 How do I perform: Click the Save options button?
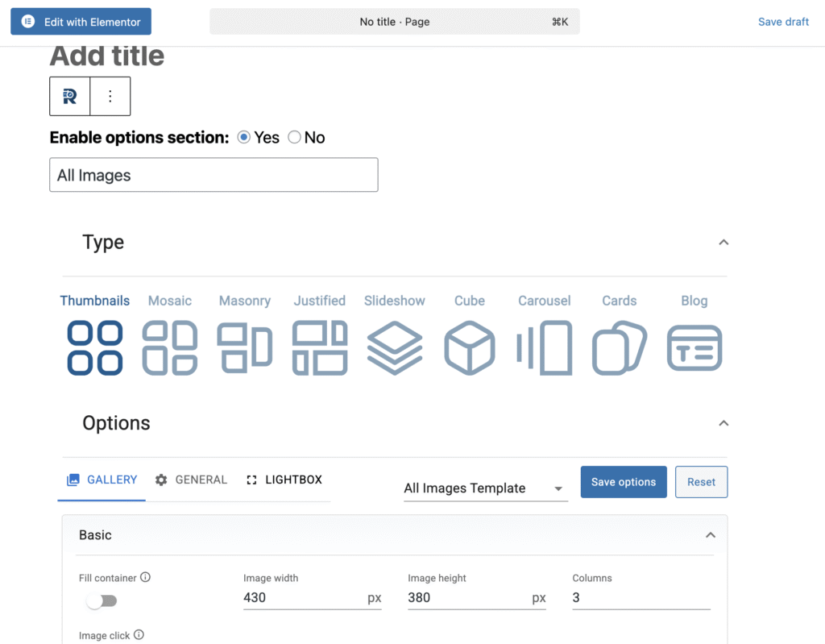(623, 482)
